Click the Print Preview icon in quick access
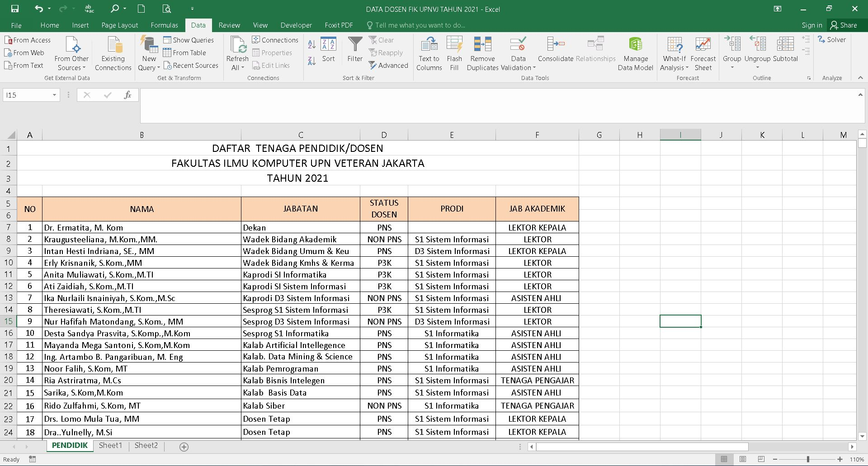Screen dimensions: 868x466 point(167,9)
